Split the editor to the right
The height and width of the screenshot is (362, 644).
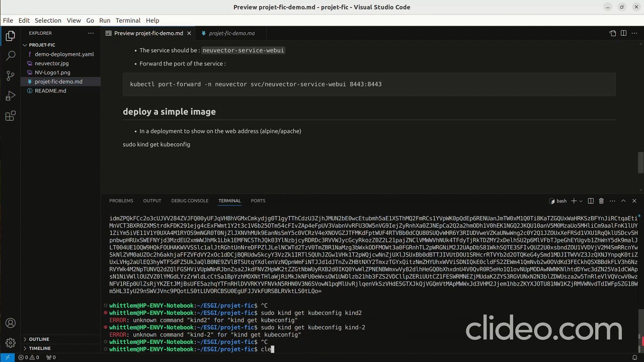pos(623,33)
